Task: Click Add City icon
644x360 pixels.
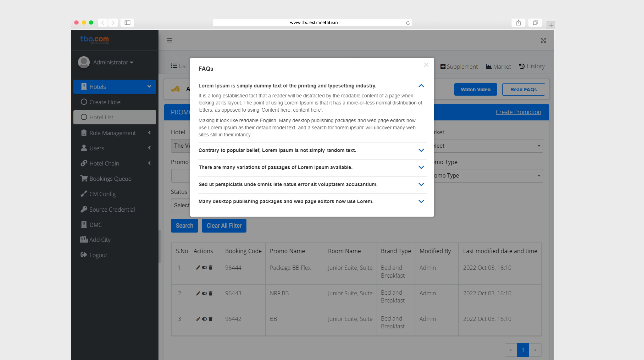Action: 84,240
